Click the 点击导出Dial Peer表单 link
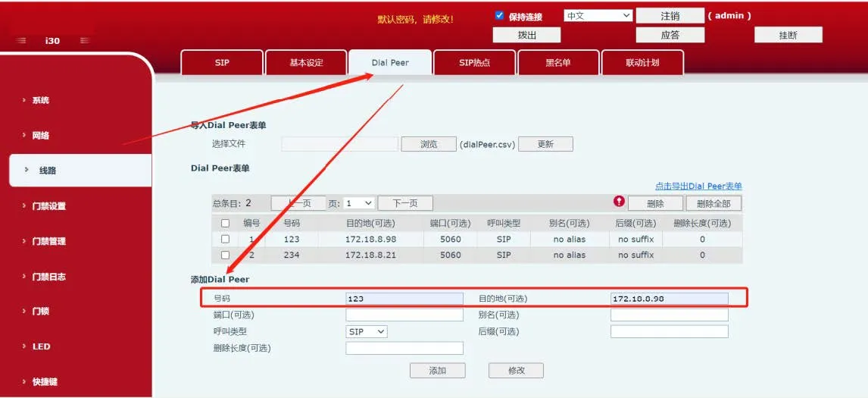The image size is (868, 398). (698, 186)
